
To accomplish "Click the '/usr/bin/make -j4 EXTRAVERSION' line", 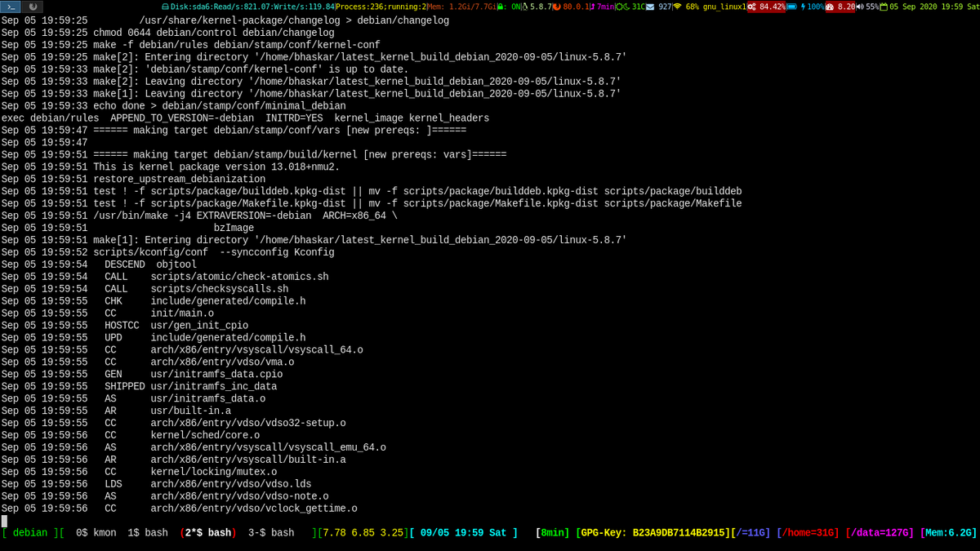I will click(x=199, y=216).
